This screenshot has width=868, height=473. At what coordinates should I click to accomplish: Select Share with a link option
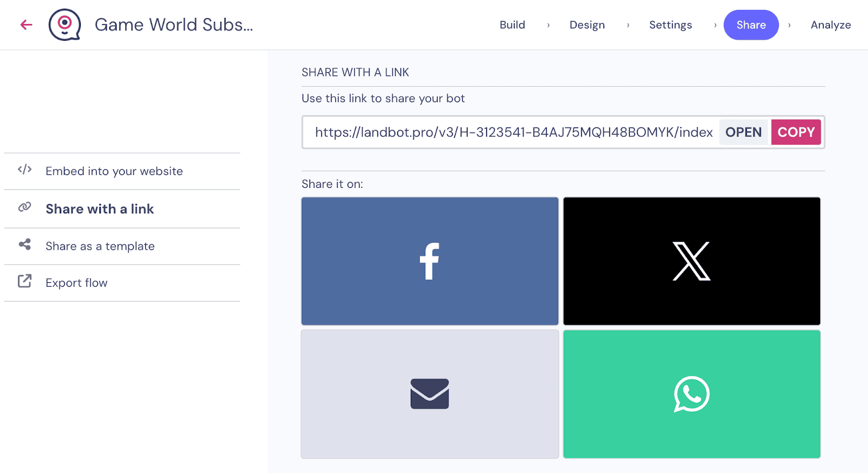click(x=122, y=209)
